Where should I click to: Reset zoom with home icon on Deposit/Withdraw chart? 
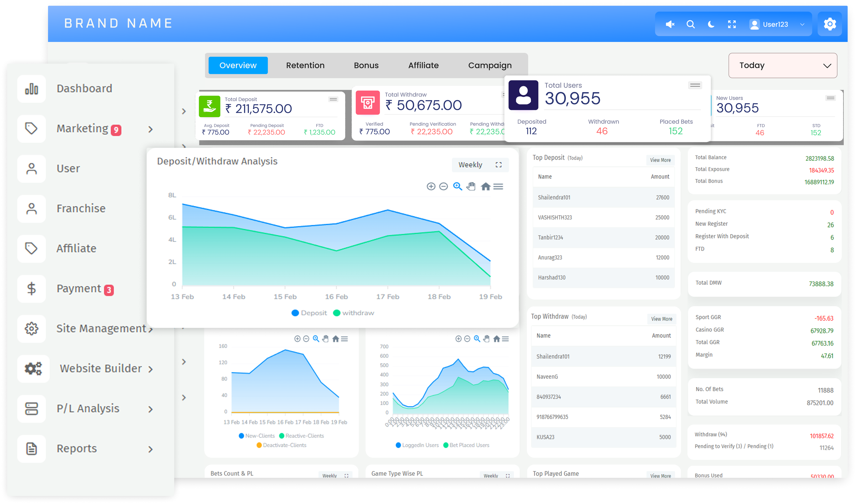tap(486, 186)
